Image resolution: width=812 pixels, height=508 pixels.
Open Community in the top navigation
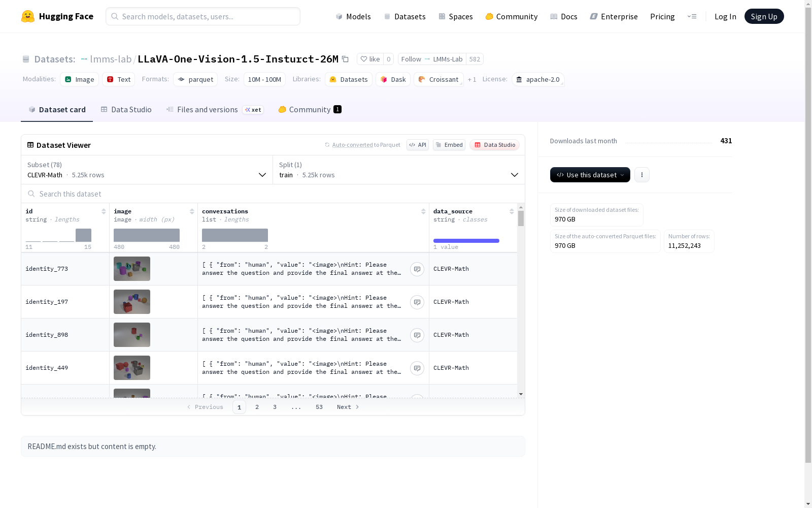511,16
